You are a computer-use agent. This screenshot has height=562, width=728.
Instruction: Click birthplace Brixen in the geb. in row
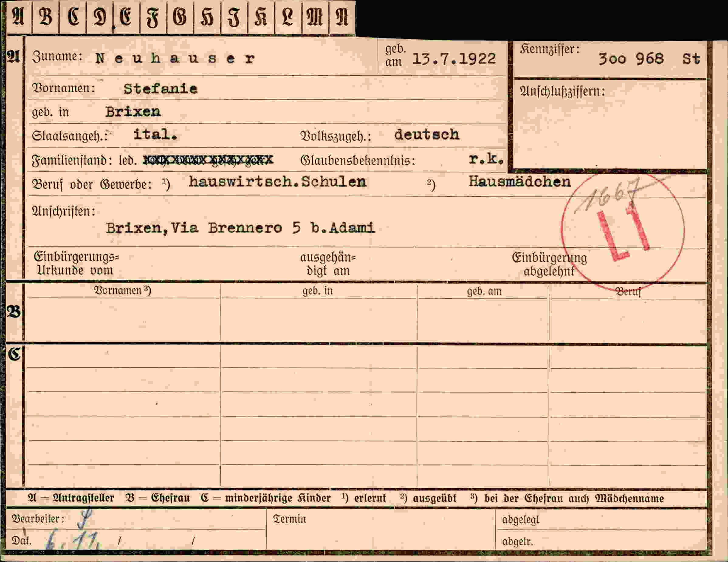click(133, 112)
